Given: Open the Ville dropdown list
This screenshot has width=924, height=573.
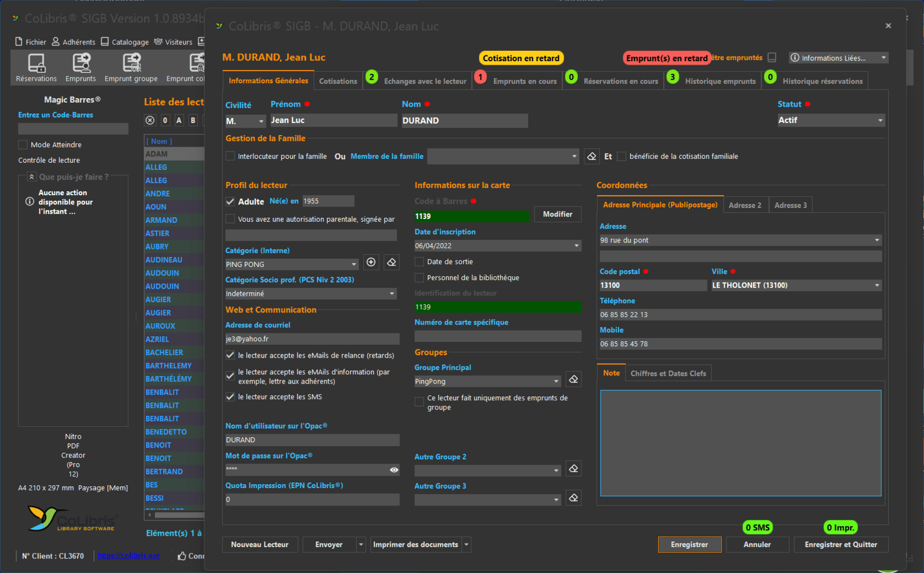Looking at the screenshot, I should click(877, 285).
